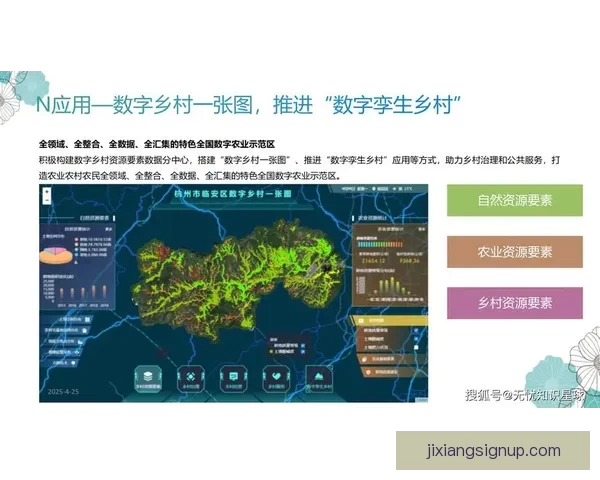Open the mountain icon 数字孪生乡村 in the navigation
Screen dimensions: 600x480
319,379
